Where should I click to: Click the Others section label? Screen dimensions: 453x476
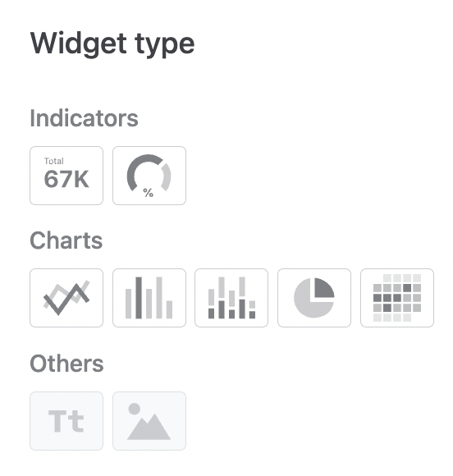click(66, 364)
